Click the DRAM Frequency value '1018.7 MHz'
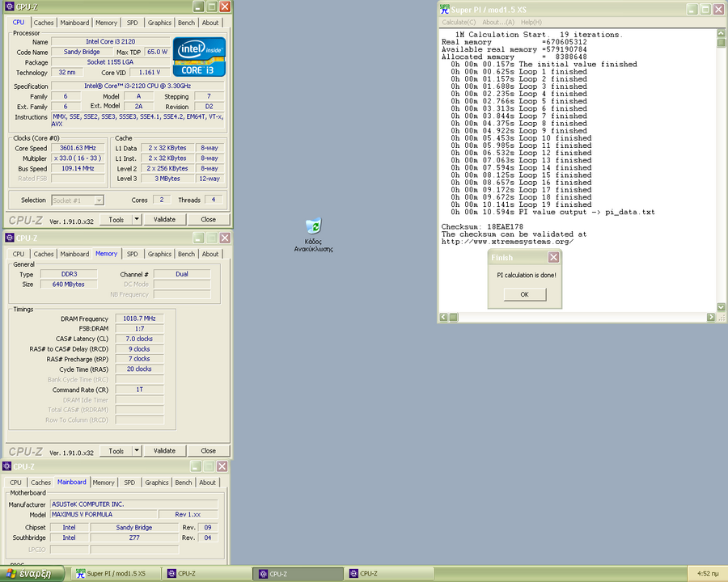The width and height of the screenshot is (728, 582). [x=139, y=318]
